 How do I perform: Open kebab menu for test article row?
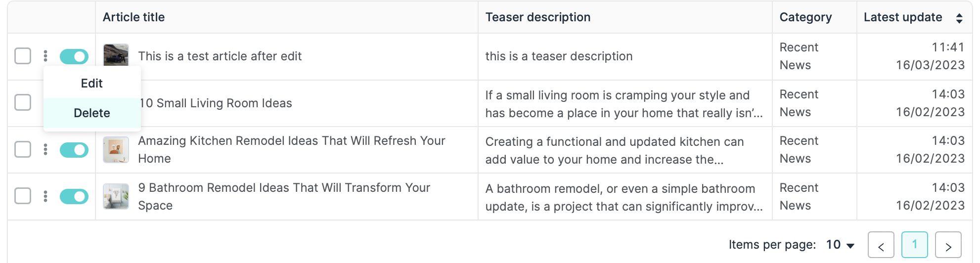click(x=45, y=56)
